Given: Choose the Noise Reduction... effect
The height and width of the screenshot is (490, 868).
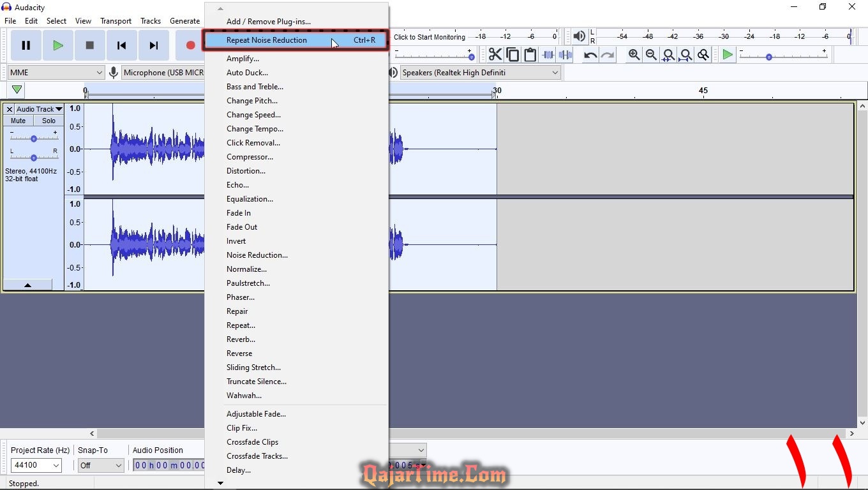Looking at the screenshot, I should 257,255.
